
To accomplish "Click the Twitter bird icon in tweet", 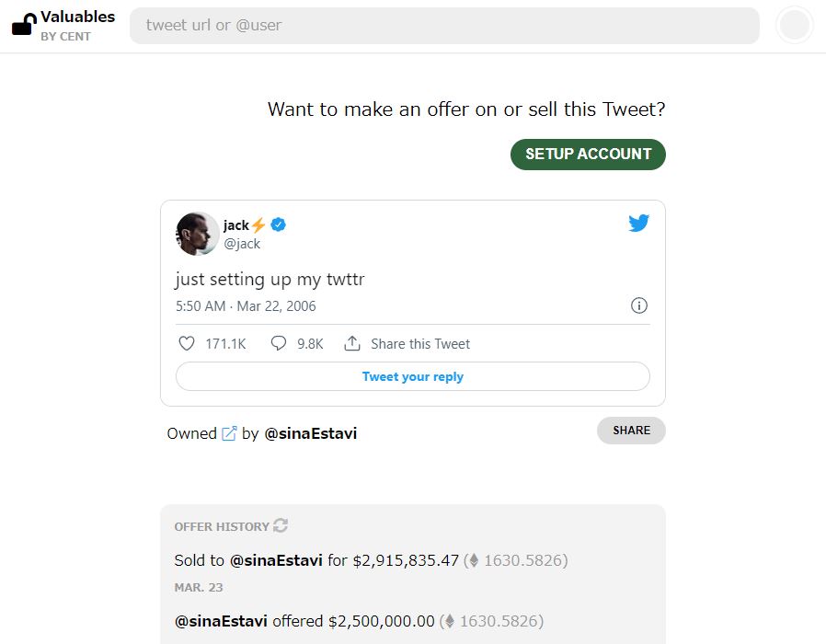I will coord(639,223).
